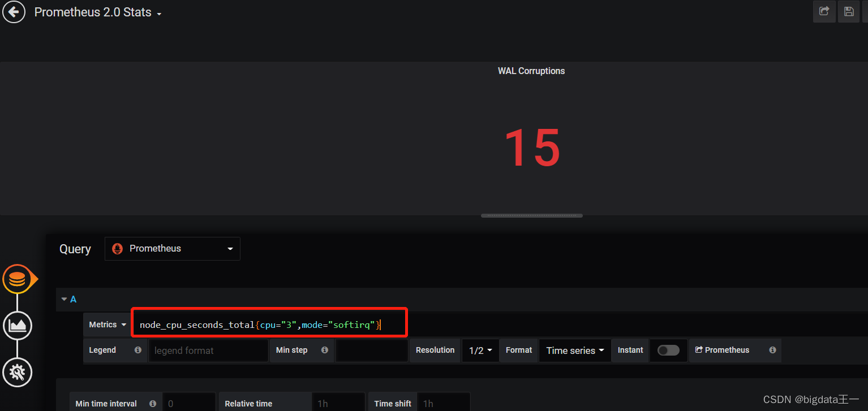The image size is (868, 411).
Task: Click the Time shift input
Action: pos(444,403)
